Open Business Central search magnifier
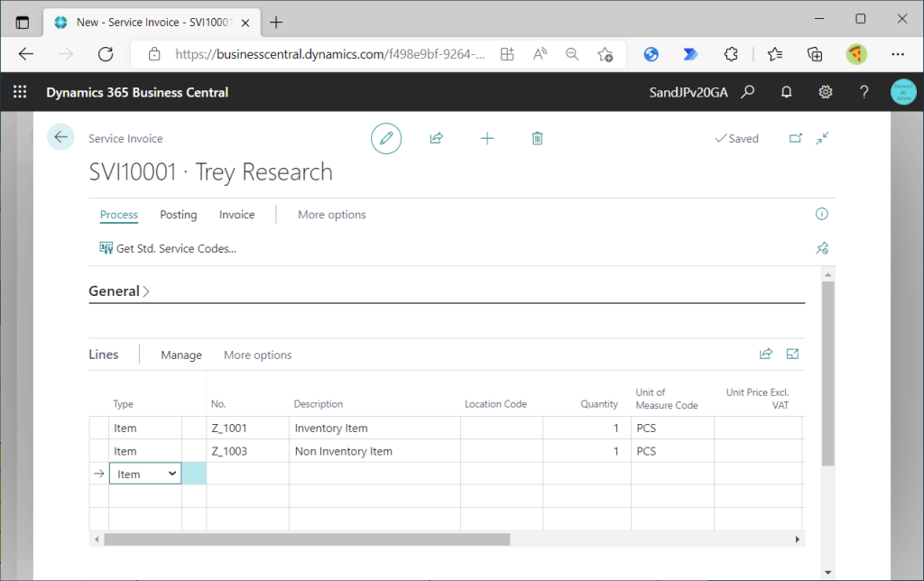The width and height of the screenshot is (924, 581). [x=748, y=92]
